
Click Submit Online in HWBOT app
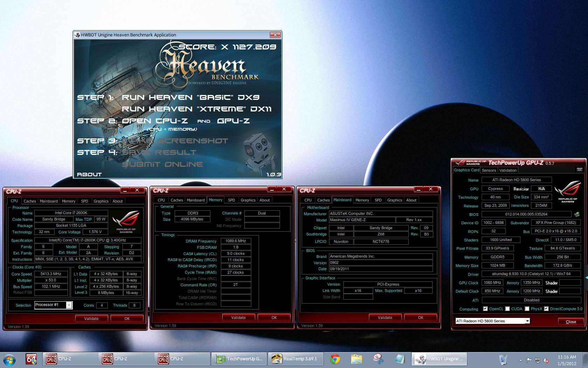[162, 164]
